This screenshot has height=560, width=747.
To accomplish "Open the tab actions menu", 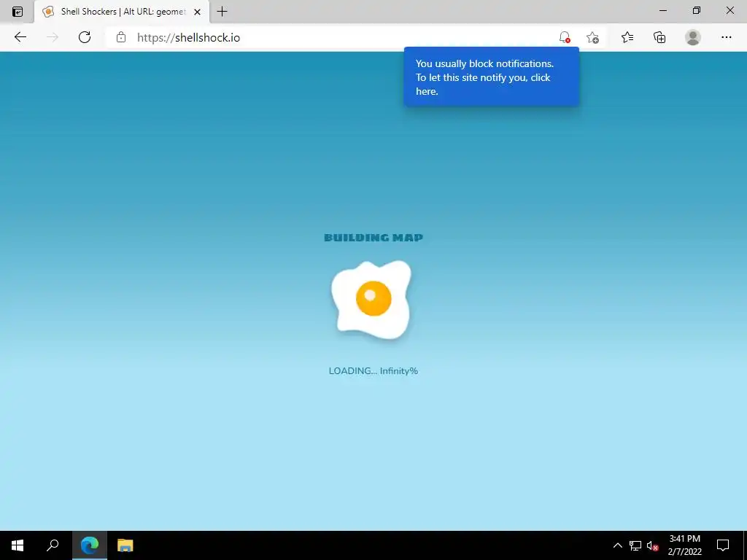I will click(x=18, y=12).
